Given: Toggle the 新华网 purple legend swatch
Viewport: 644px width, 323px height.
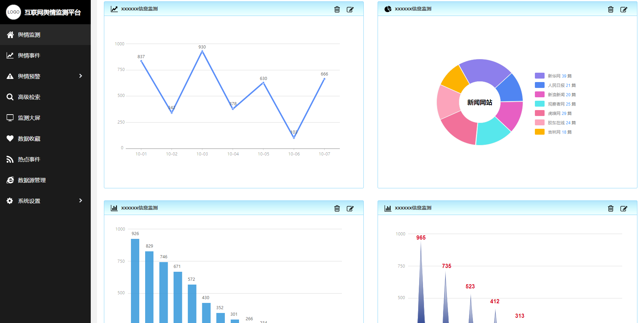Looking at the screenshot, I should [540, 76].
